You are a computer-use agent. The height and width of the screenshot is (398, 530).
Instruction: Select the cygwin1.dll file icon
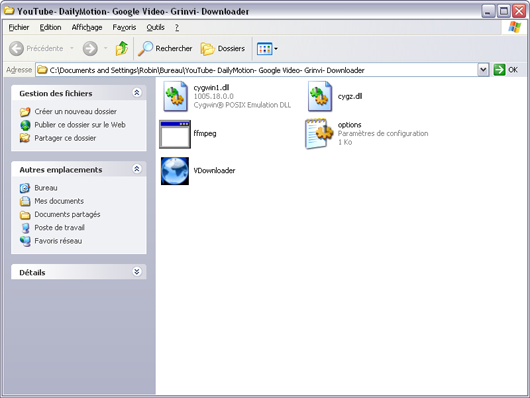(x=175, y=96)
